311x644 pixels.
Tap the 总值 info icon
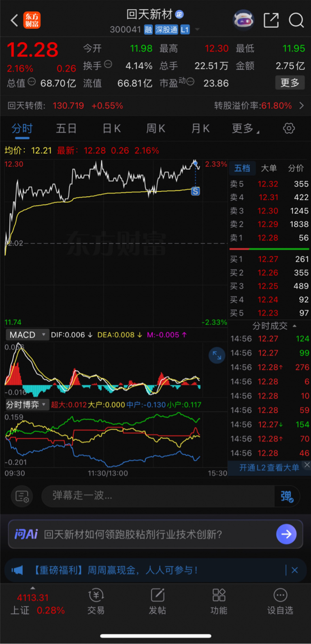32,82
